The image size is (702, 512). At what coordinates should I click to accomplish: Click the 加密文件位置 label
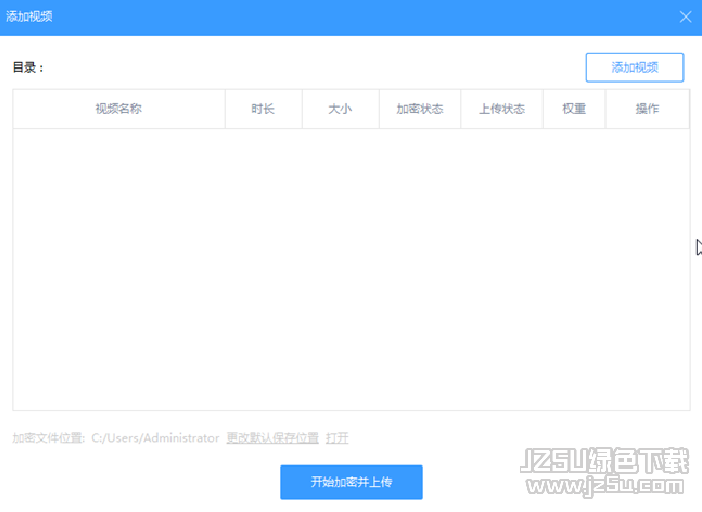point(48,438)
